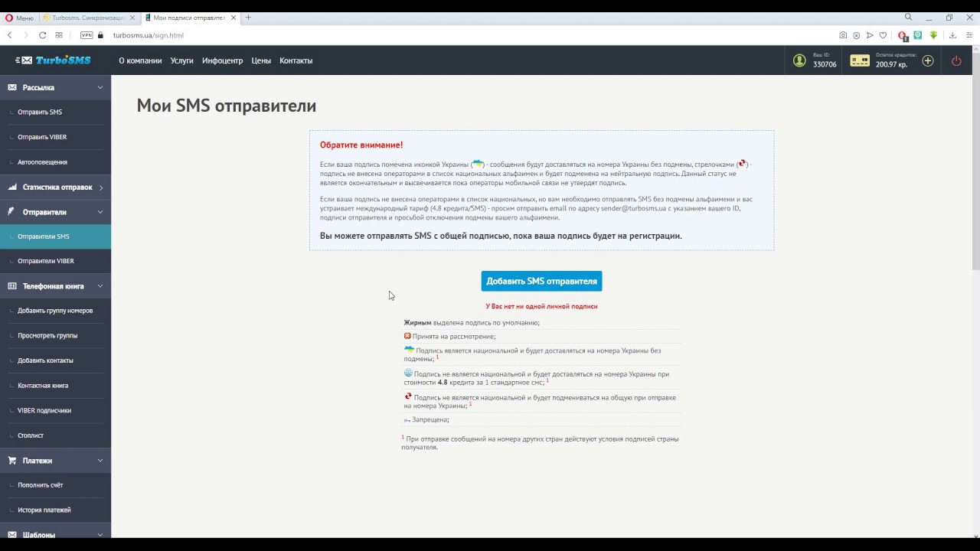This screenshot has width=980, height=551.
Task: Click the TurboSMS logo
Action: point(54,60)
